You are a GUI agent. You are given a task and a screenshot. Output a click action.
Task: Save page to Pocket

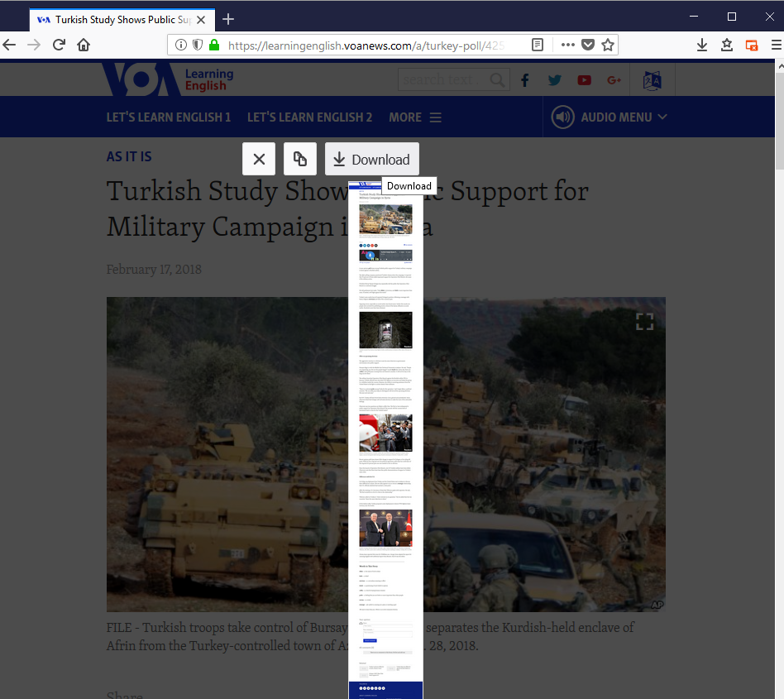[588, 45]
